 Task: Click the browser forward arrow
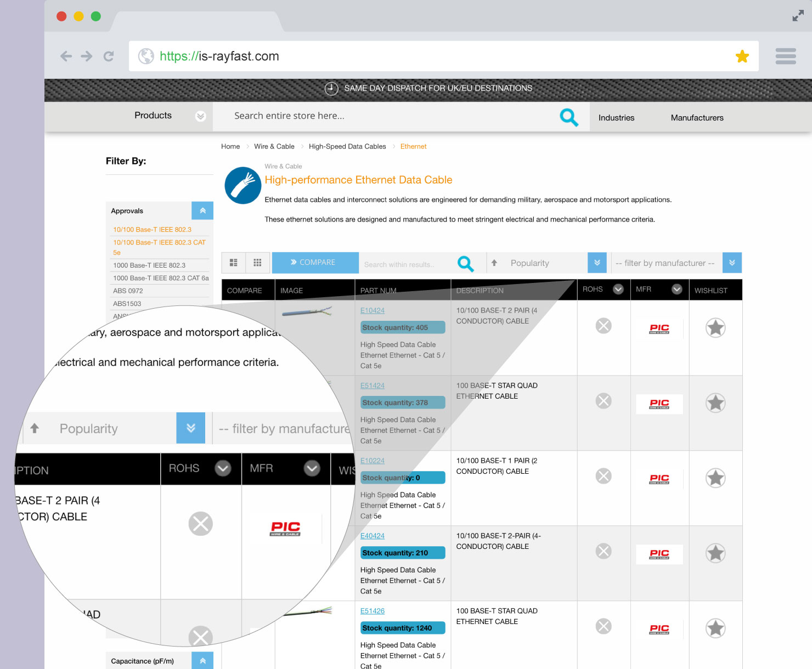(x=87, y=56)
